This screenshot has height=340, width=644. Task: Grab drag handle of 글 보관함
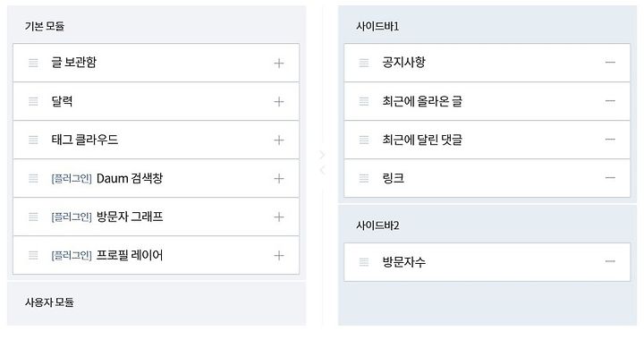coord(33,63)
